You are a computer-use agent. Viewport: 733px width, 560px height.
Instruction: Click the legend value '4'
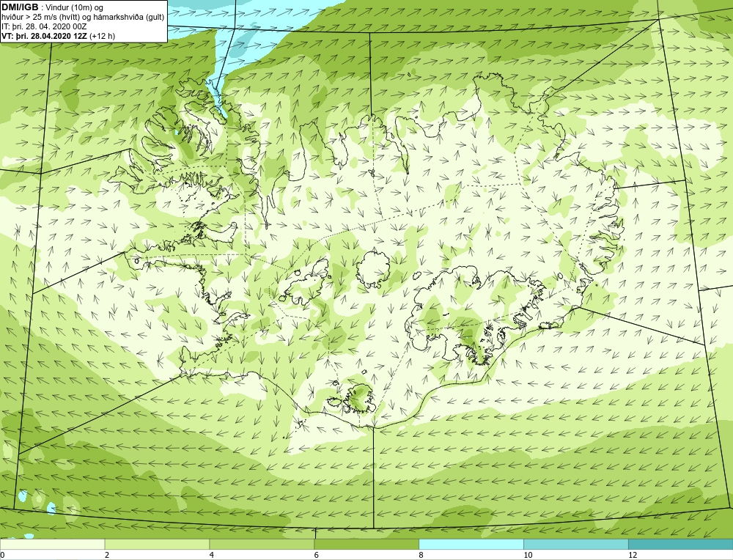[212, 555]
